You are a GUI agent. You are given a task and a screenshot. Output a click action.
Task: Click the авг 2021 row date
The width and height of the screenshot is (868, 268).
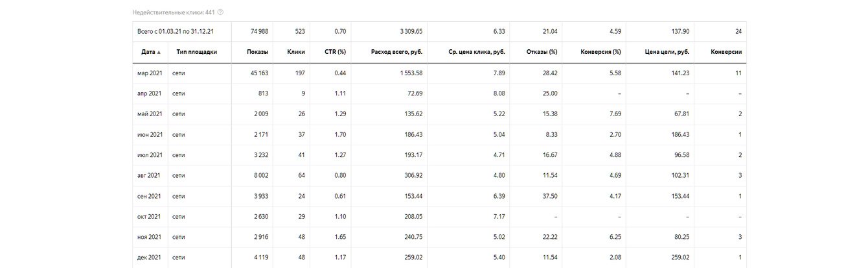tap(149, 175)
